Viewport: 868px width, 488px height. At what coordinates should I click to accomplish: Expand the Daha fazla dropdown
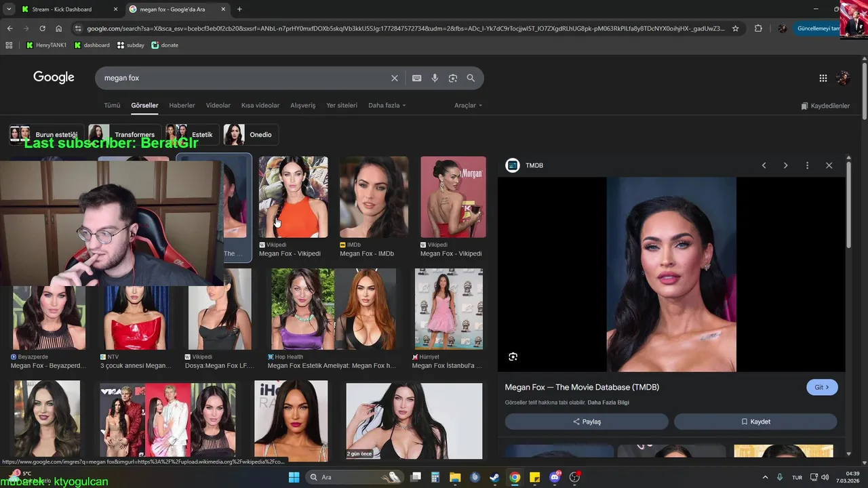pyautogui.click(x=387, y=106)
